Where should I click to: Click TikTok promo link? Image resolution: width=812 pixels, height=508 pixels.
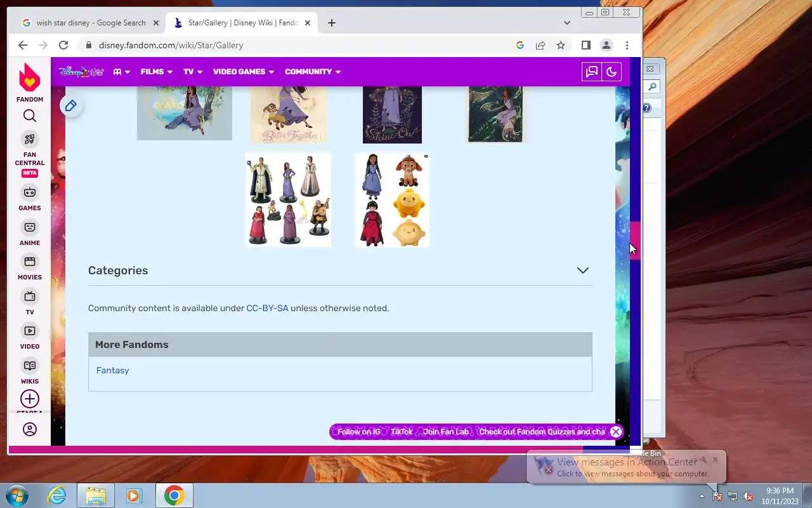(402, 432)
